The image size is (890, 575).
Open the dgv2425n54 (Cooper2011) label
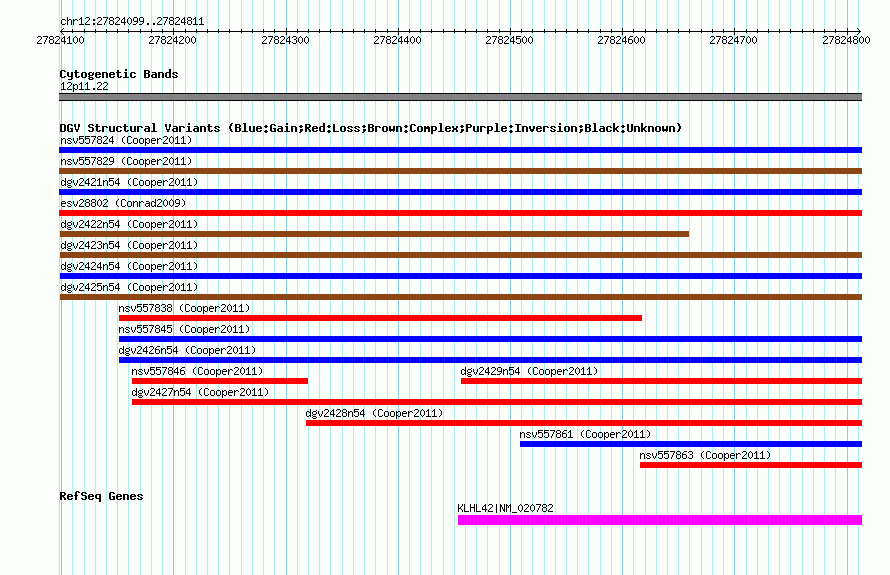coord(129,287)
